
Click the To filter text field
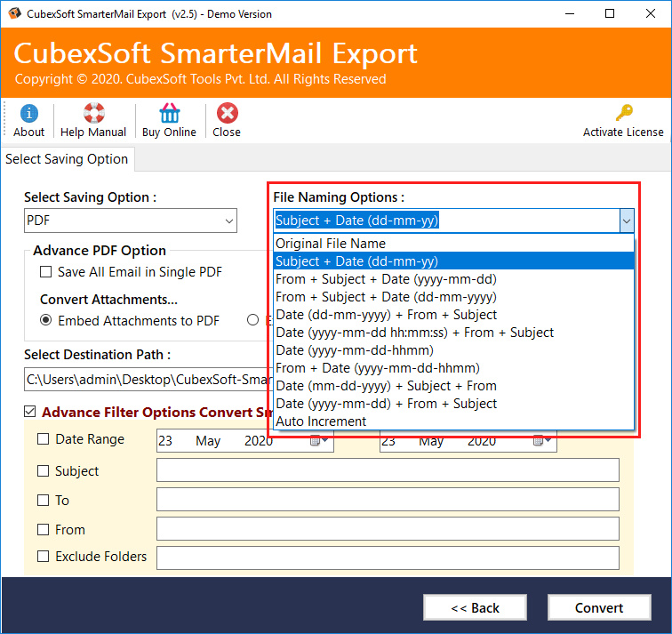pos(388,500)
